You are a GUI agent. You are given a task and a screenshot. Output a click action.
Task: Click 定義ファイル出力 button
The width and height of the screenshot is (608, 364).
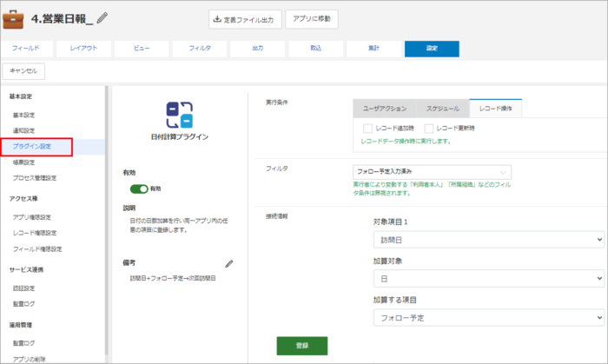(x=245, y=19)
